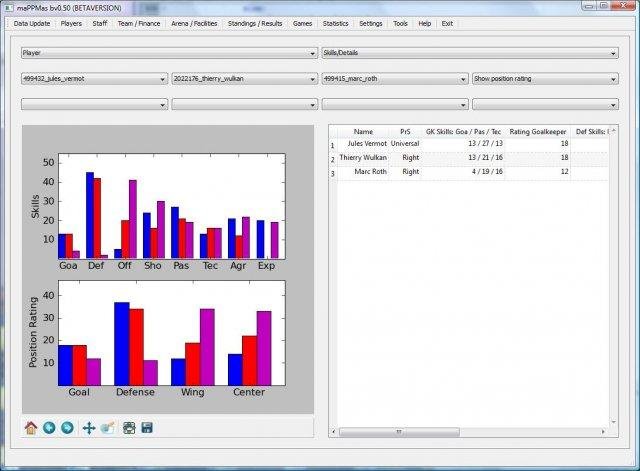The height and width of the screenshot is (471, 640).
Task: Activate the pan axes cross-arrow tool
Action: [x=89, y=428]
